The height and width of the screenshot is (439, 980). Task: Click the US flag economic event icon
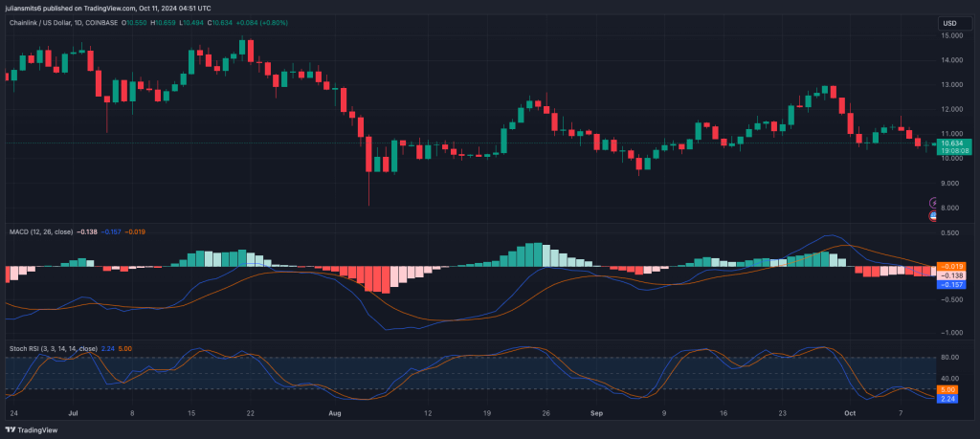point(934,216)
